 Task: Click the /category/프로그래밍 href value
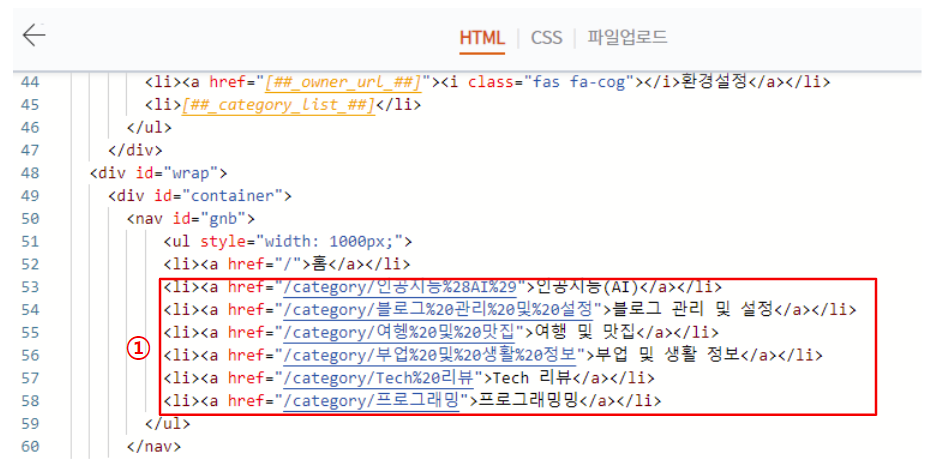(x=373, y=401)
